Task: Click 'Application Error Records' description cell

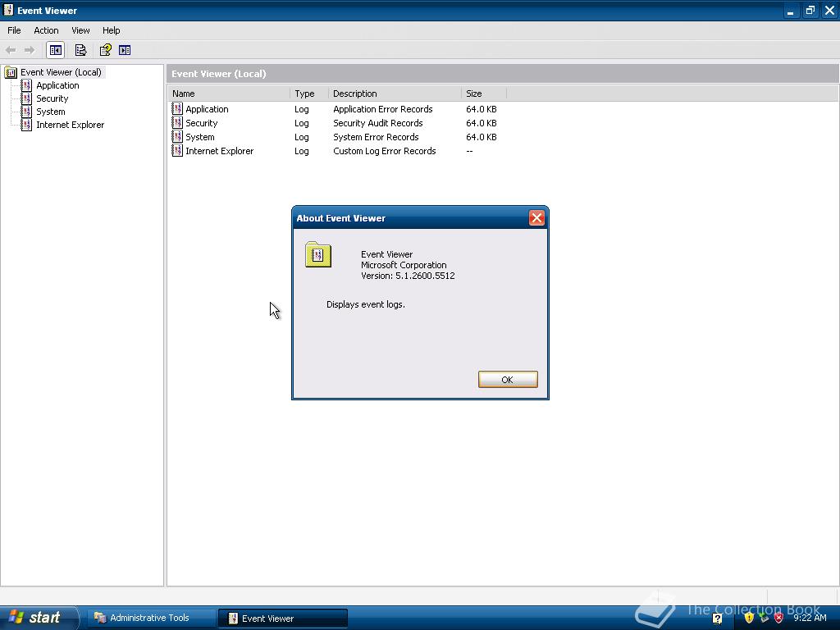Action: tap(382, 109)
